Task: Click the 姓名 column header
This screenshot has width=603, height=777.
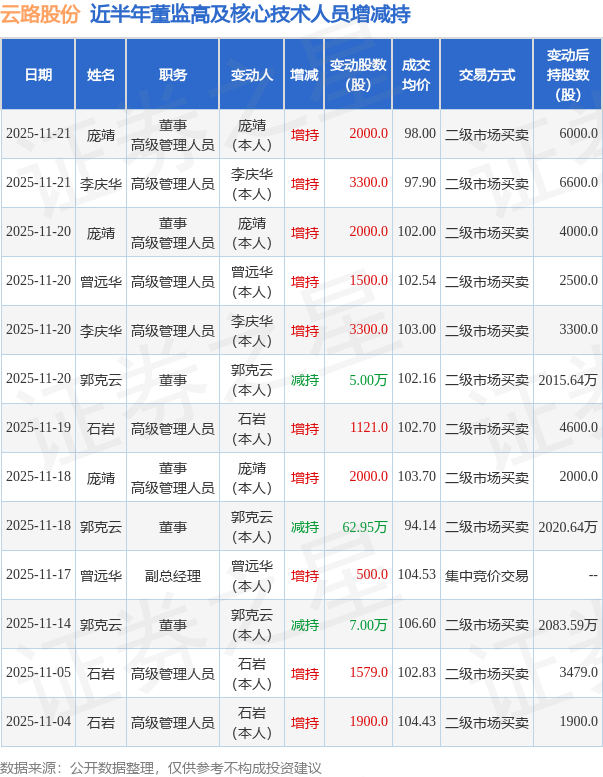Action: pos(101,75)
